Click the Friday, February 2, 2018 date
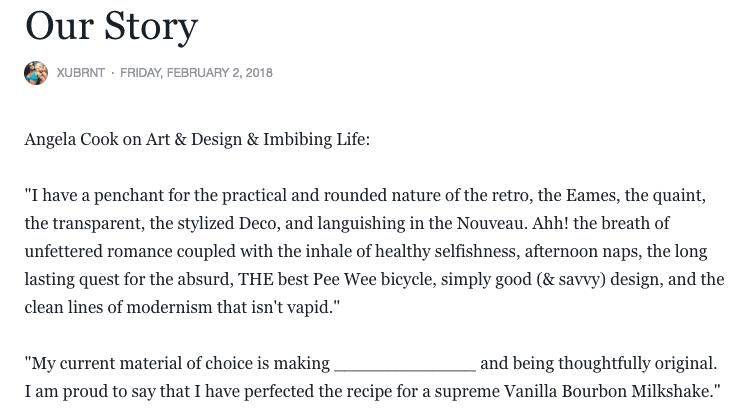The image size is (741, 419). coord(196,73)
